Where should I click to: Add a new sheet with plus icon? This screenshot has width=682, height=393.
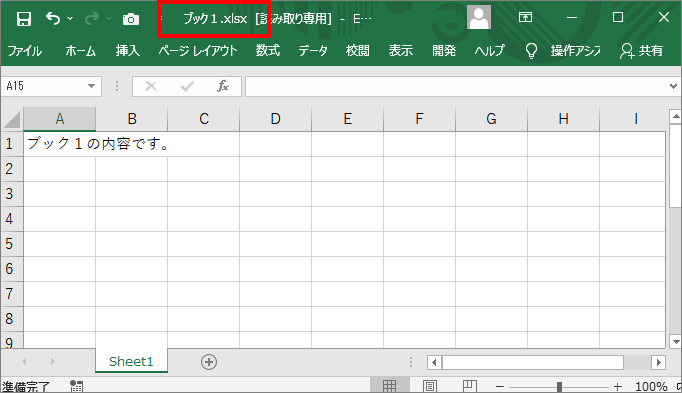(209, 362)
